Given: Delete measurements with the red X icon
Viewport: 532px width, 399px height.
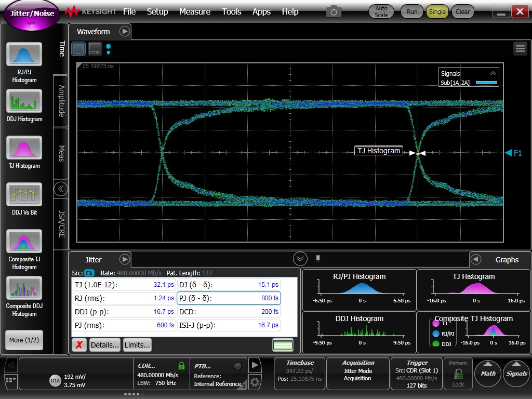Looking at the screenshot, I should tap(79, 345).
